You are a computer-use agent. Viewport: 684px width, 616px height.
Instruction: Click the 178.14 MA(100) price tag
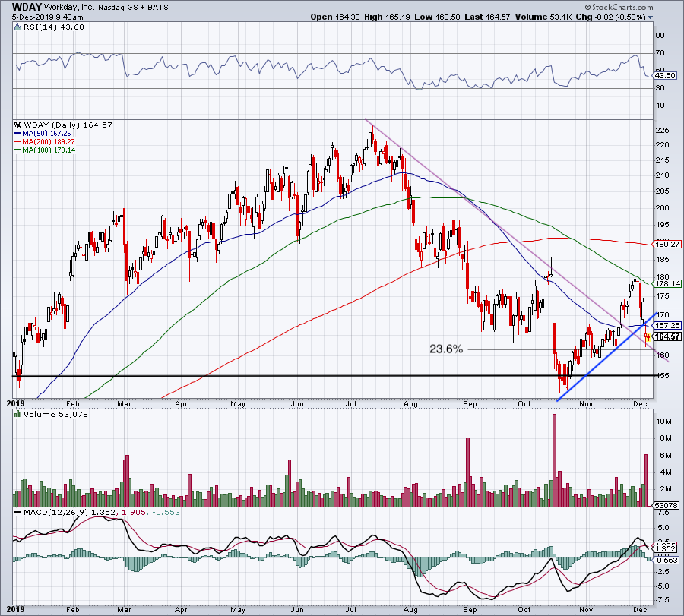click(667, 284)
